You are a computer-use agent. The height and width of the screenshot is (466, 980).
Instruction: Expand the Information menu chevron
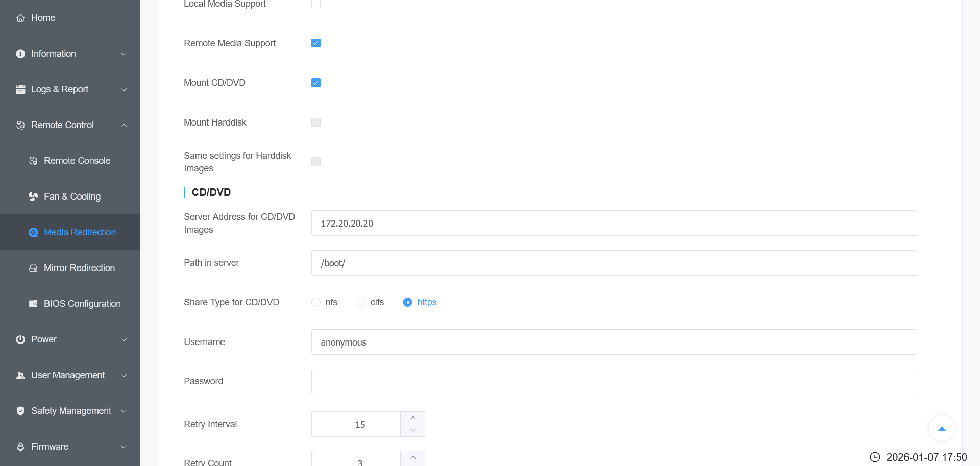click(124, 54)
